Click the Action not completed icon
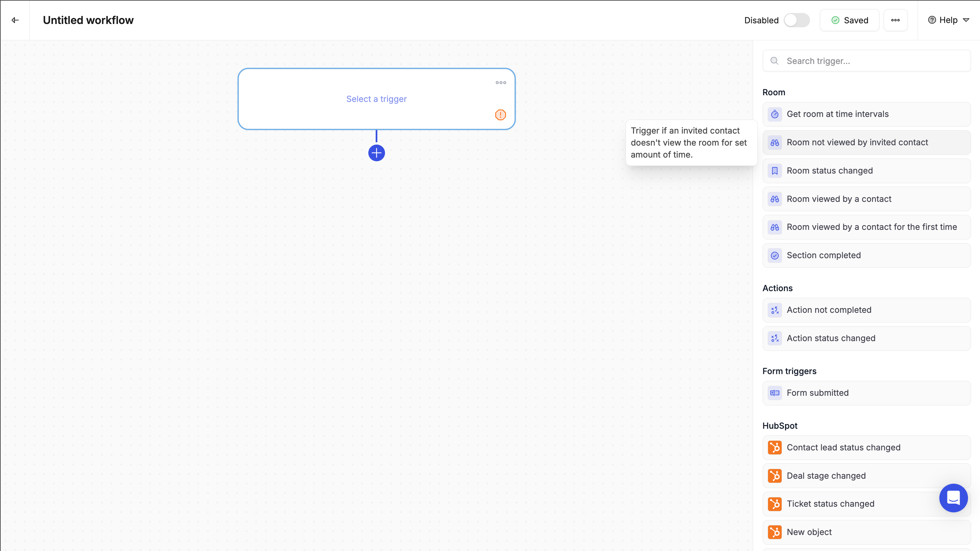The image size is (980, 551). (x=775, y=310)
